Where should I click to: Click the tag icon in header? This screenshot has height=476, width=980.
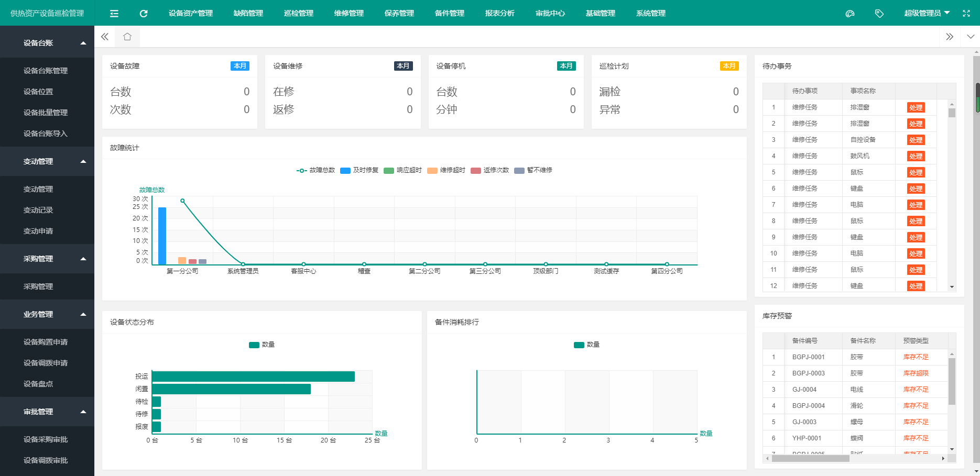(x=879, y=14)
